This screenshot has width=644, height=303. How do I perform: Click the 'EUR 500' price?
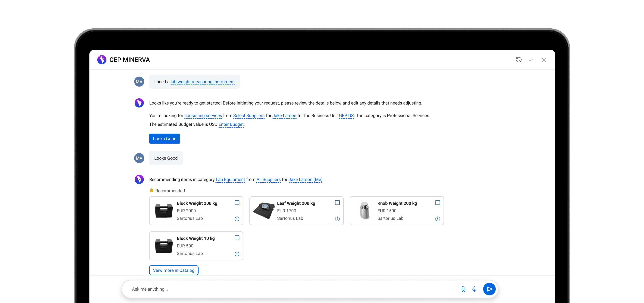[x=185, y=246]
